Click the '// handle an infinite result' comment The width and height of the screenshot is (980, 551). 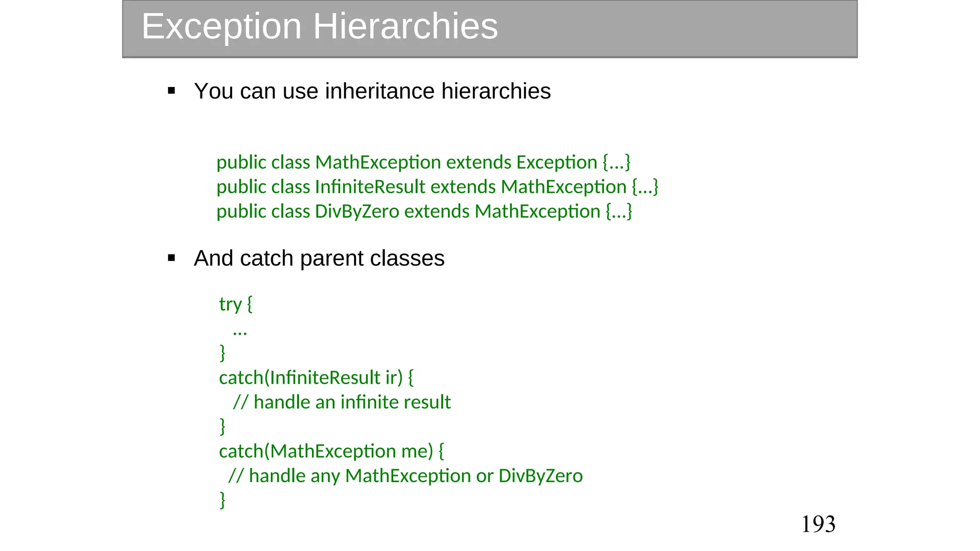pyautogui.click(x=342, y=402)
